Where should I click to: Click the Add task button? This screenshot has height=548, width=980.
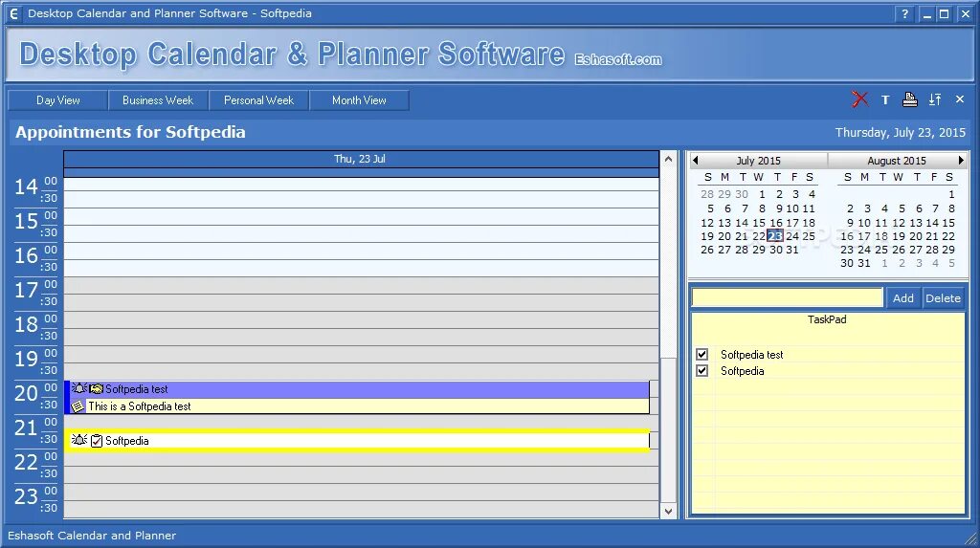coord(903,298)
